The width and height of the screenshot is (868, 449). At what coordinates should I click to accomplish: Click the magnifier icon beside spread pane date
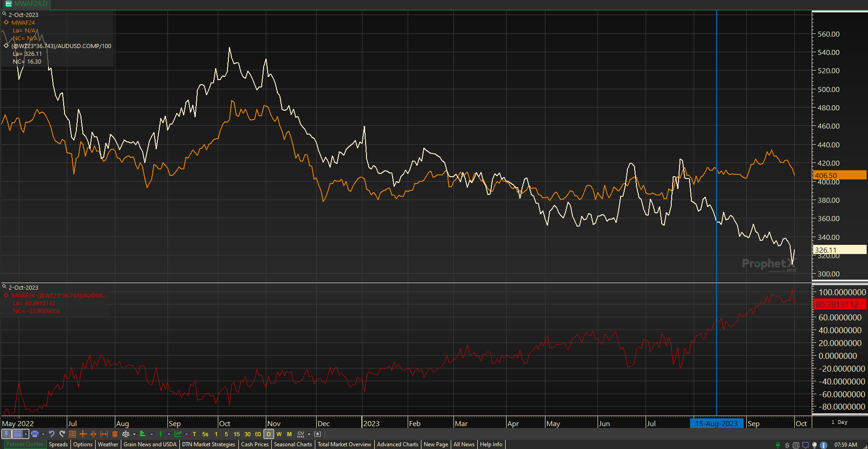pyautogui.click(x=5, y=287)
